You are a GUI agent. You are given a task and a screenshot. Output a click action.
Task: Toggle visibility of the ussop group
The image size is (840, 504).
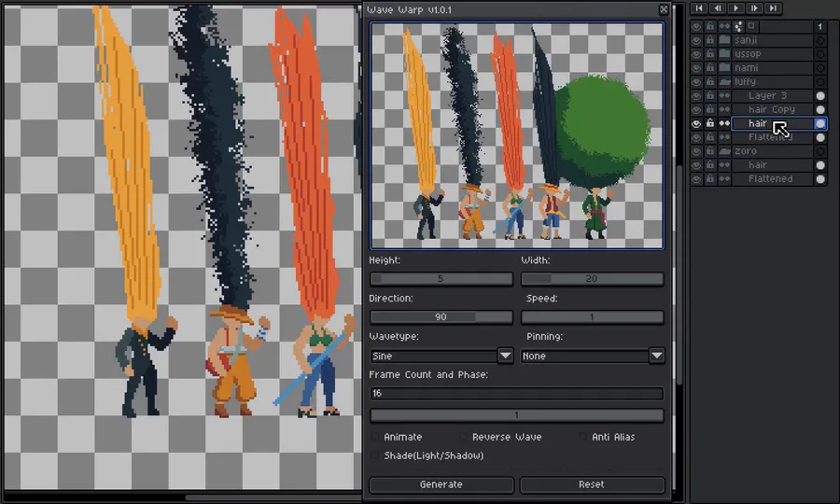point(696,54)
